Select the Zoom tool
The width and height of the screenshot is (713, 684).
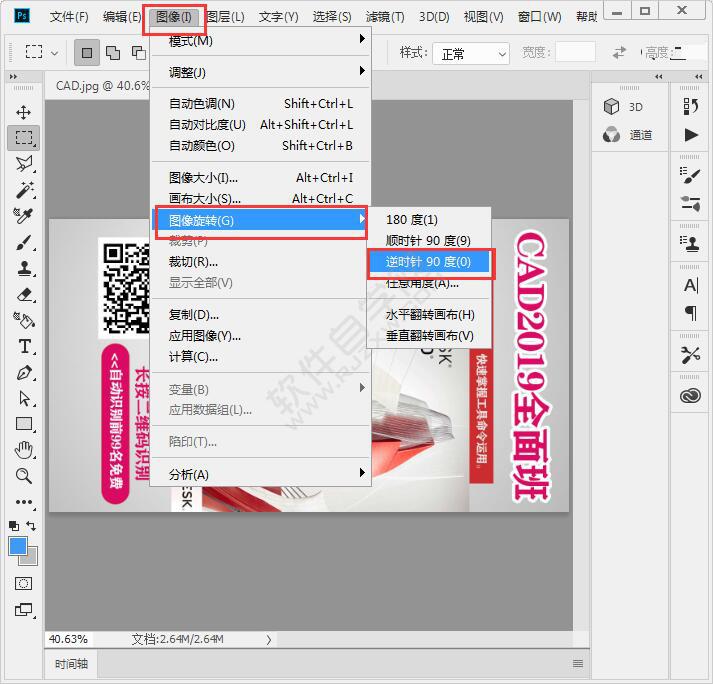point(23,476)
